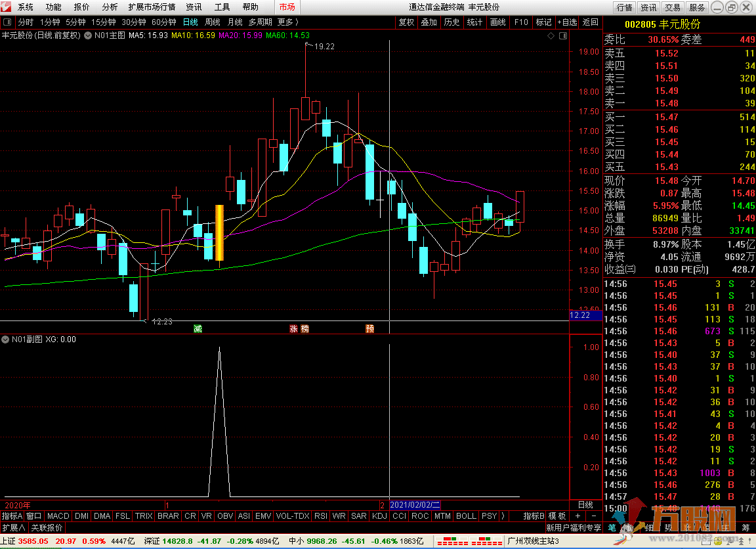The image size is (756, 549).
Task: Click the yellow highlighted candlestick
Action: [x=219, y=233]
